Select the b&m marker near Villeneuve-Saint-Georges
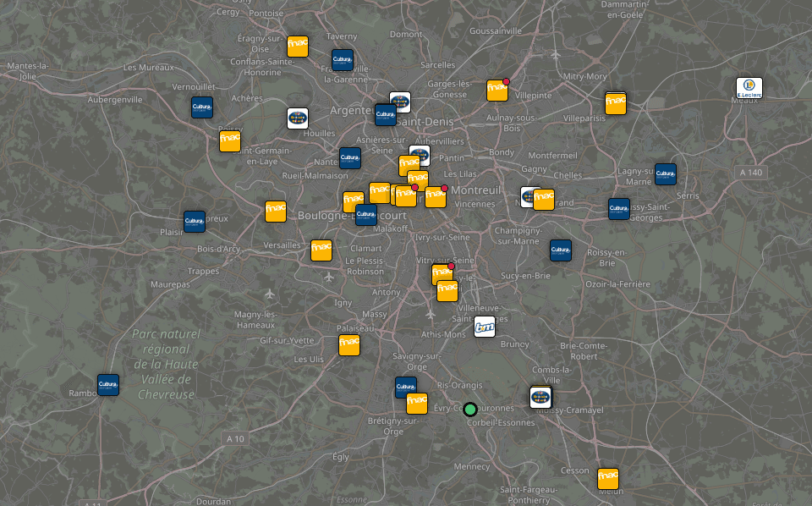 (485, 327)
